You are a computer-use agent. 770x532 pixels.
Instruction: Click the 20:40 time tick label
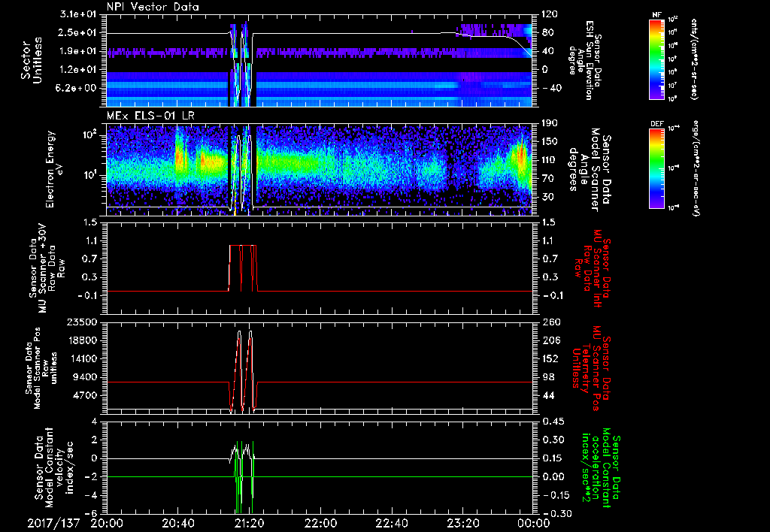click(x=177, y=523)
